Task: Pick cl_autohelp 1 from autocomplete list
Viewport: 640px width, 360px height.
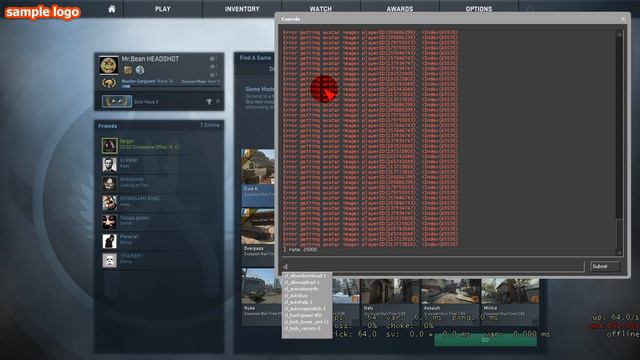Action: pyautogui.click(x=298, y=302)
